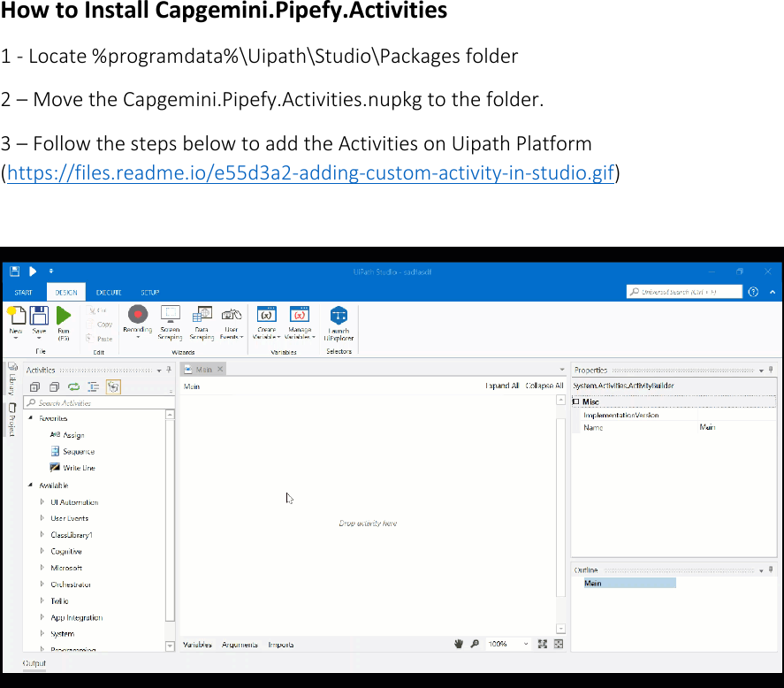Pin the Activities panel

(169, 370)
